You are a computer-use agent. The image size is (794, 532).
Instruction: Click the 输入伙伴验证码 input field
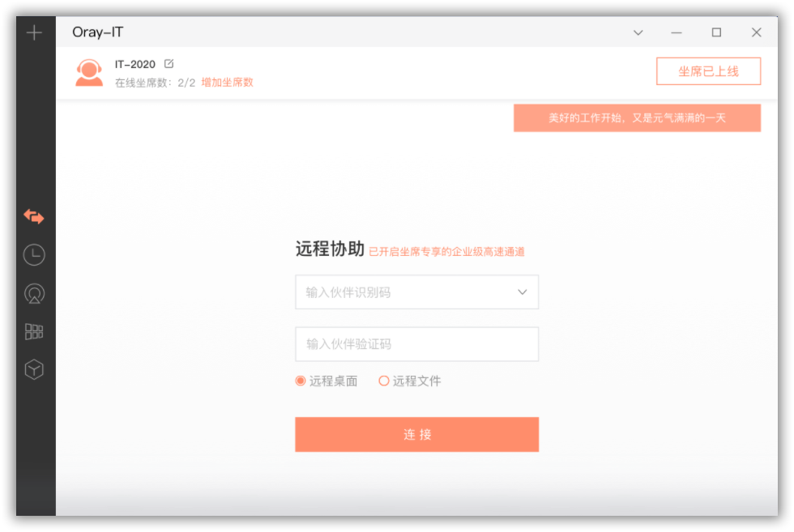tap(416, 344)
